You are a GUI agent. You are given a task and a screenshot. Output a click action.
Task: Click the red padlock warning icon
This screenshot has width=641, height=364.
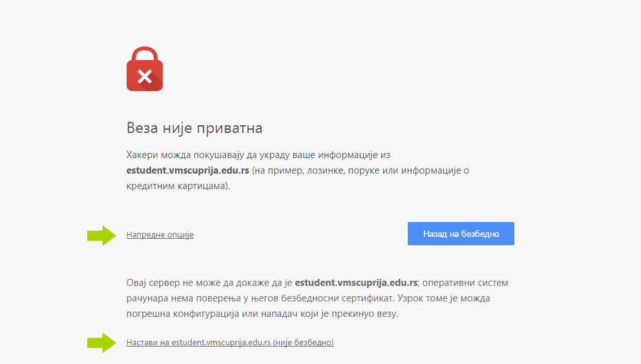coord(145,70)
